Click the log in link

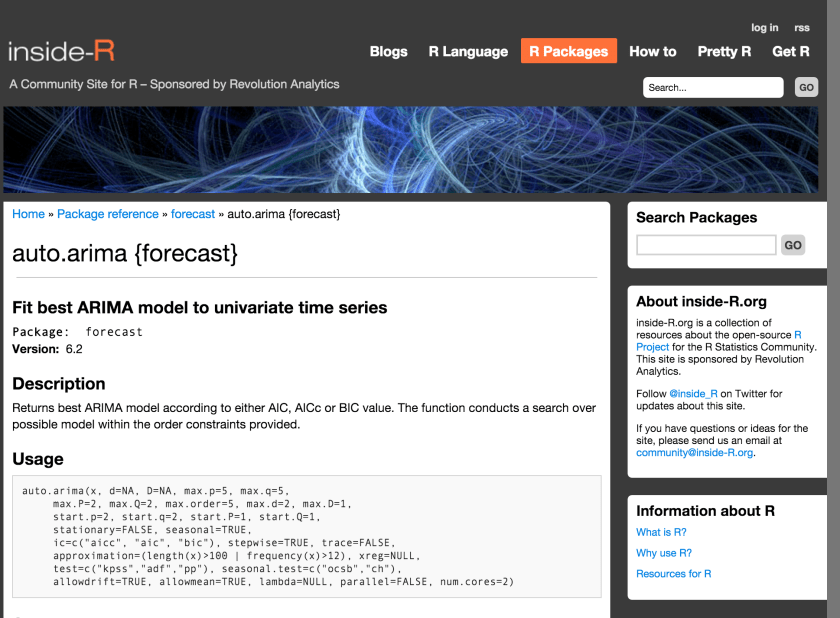coord(764,28)
